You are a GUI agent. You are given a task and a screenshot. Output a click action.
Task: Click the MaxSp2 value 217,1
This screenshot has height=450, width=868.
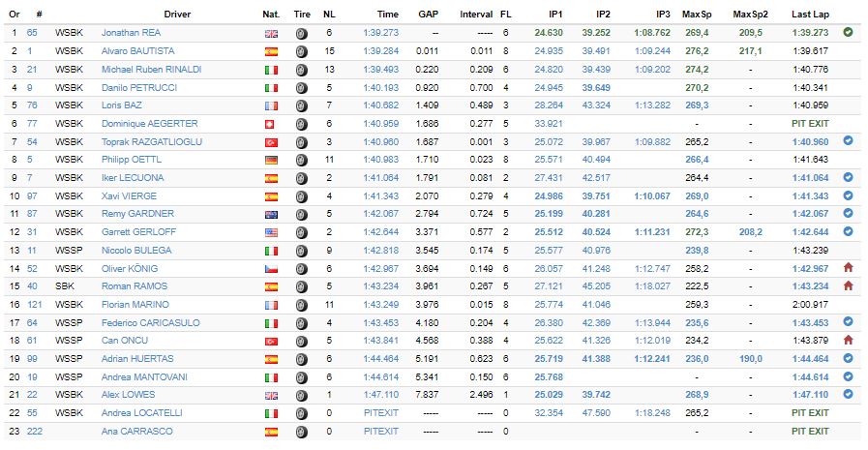pos(750,51)
